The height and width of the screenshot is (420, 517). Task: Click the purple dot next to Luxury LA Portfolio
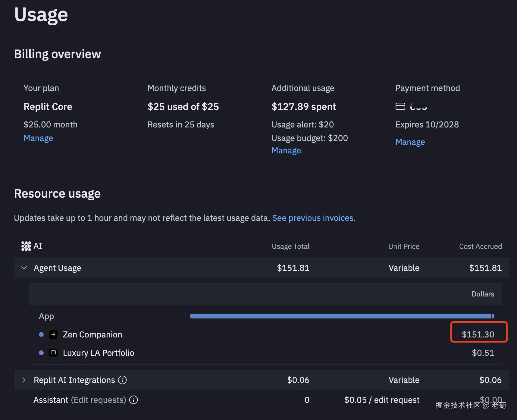42,353
